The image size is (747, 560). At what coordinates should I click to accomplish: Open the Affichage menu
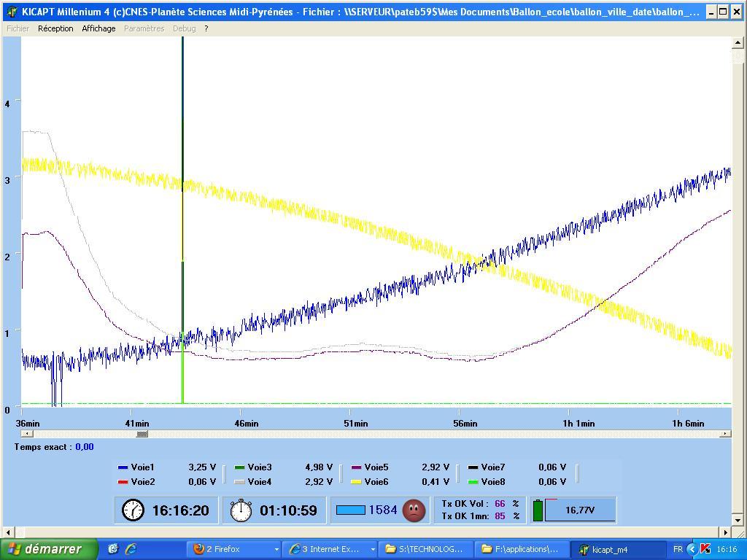(x=98, y=28)
